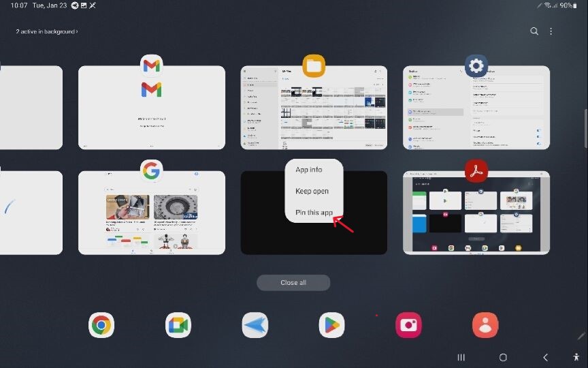
Task: Launch the blue paper plane app in dock
Action: click(x=255, y=325)
